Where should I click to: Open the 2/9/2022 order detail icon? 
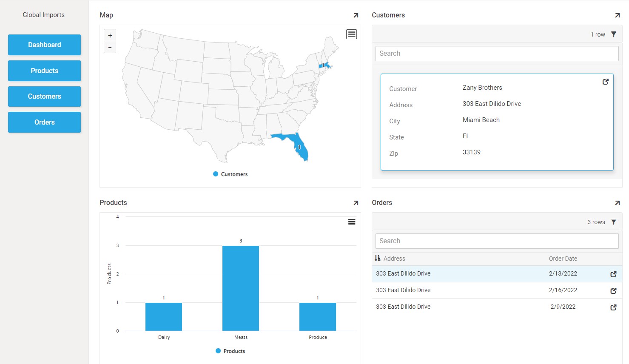(613, 307)
